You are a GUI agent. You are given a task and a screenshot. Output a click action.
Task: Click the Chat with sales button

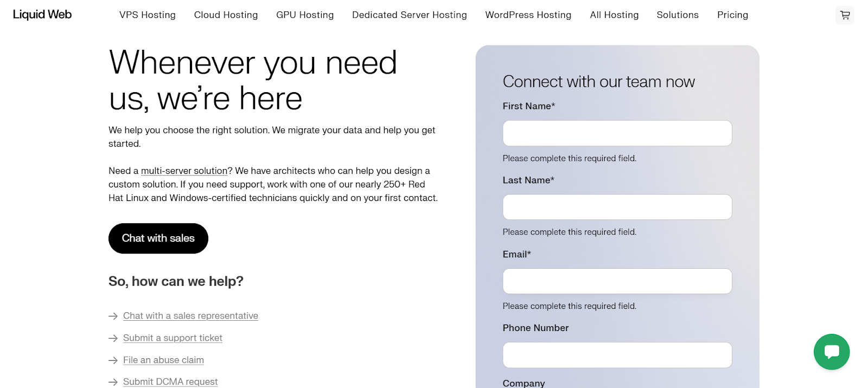(158, 238)
